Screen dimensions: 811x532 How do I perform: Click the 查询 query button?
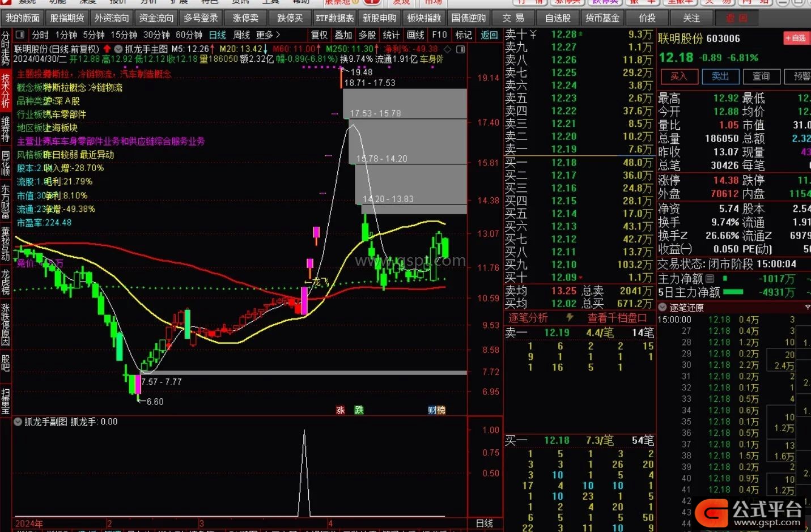pos(761,76)
